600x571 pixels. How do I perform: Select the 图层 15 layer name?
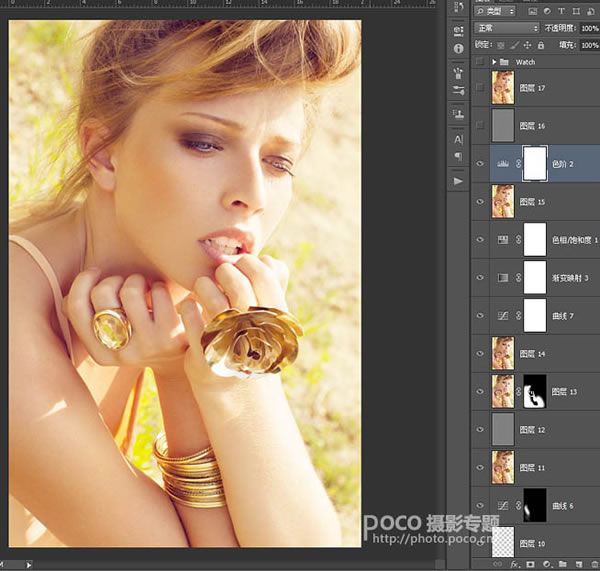tap(532, 202)
